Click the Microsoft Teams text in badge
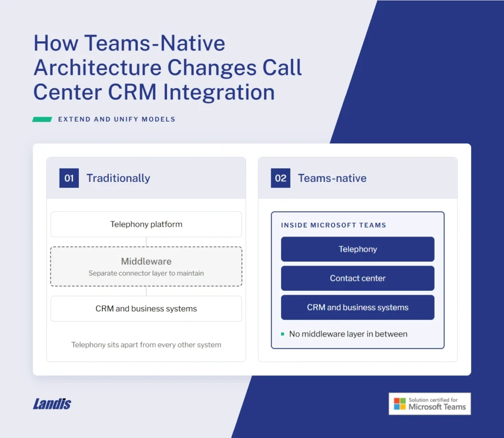Viewport: 504px width, 438px height. tap(437, 407)
